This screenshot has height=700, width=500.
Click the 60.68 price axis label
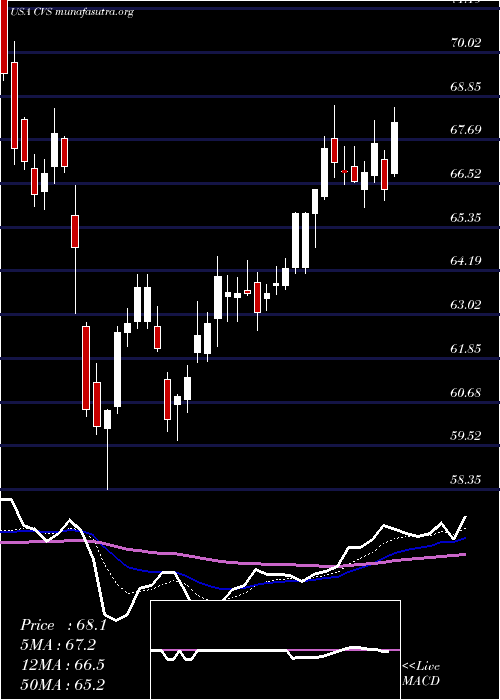[466, 392]
